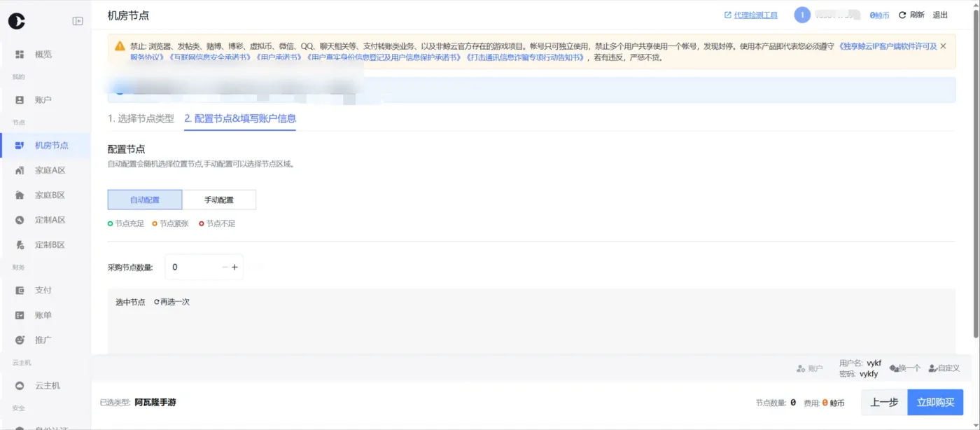Screen dimensions: 980x430
Task: Click the 选中节点 label
Action: coord(130,302)
